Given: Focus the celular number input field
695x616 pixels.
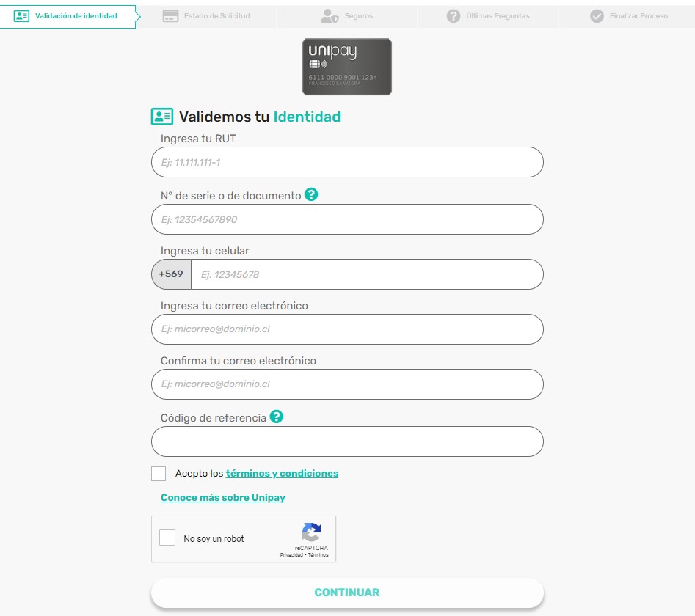Looking at the screenshot, I should tap(367, 274).
